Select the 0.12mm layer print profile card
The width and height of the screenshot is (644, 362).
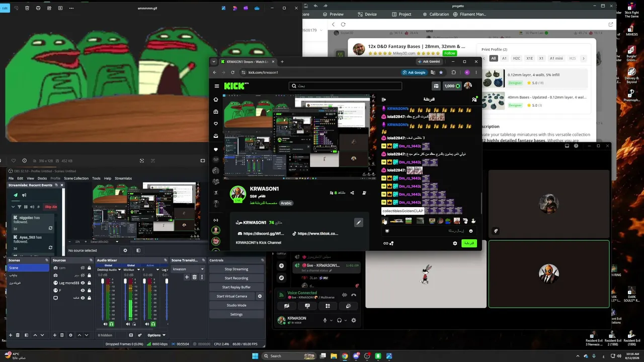tap(535, 79)
